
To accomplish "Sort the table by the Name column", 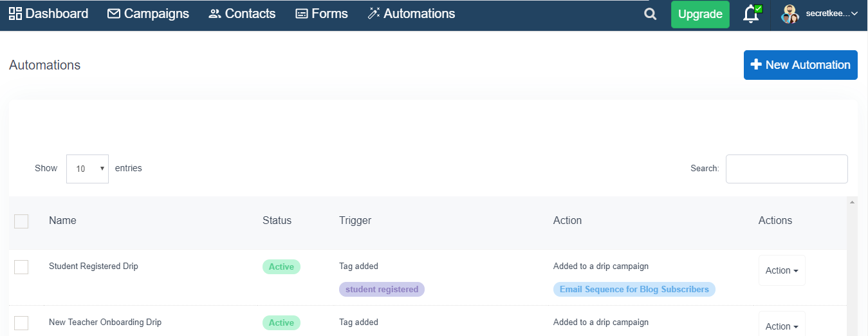I will click(x=62, y=220).
